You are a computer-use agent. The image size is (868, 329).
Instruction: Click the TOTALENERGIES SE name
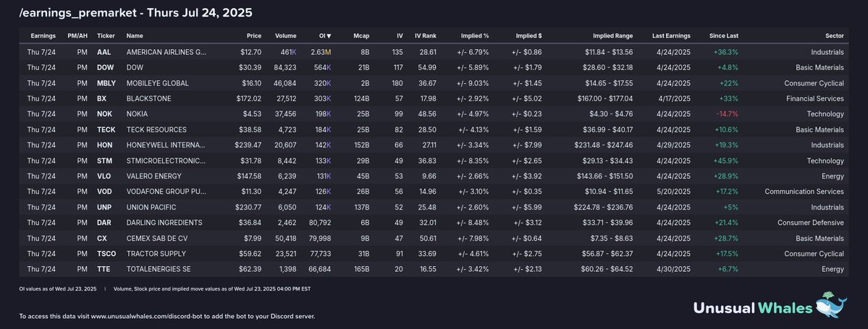pyautogui.click(x=159, y=269)
